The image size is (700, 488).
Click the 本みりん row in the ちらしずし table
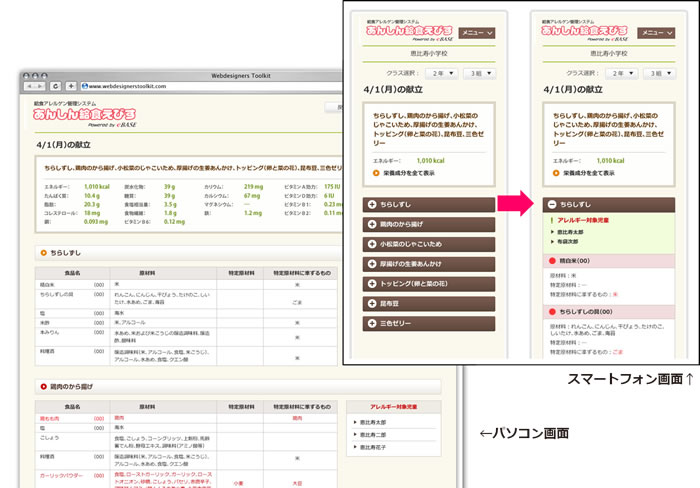(x=186, y=337)
